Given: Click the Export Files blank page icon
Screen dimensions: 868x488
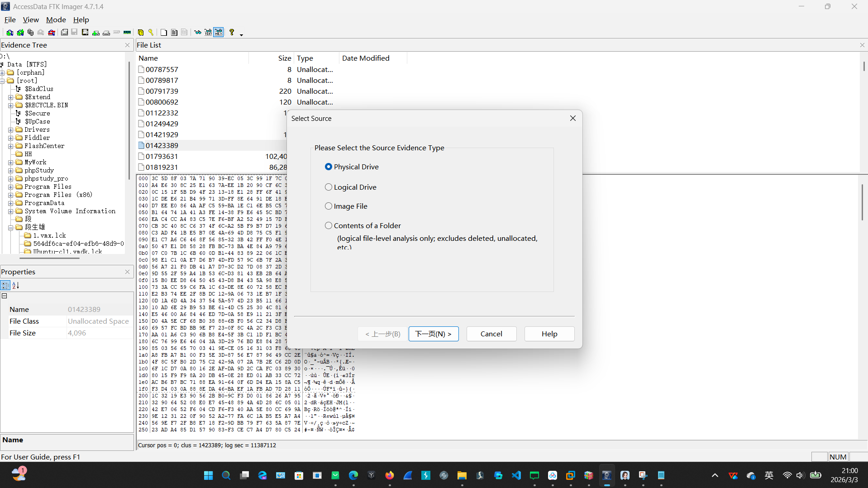Looking at the screenshot, I should [163, 33].
